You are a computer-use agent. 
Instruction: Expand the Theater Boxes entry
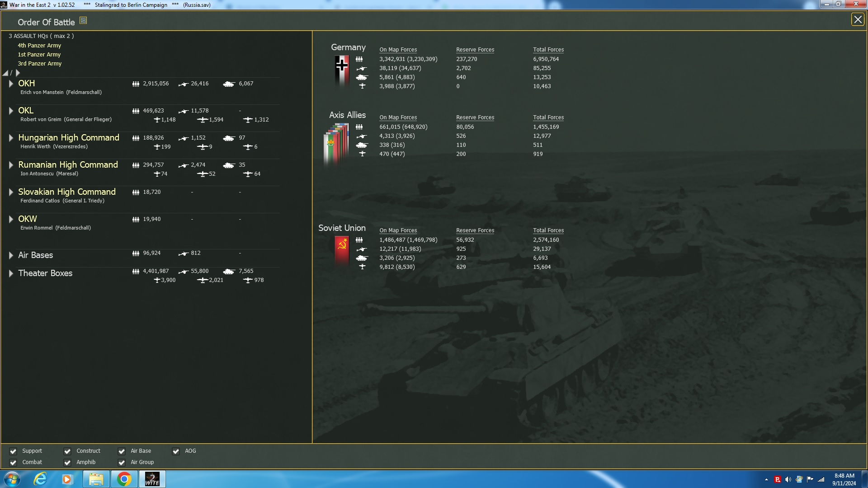coord(11,273)
